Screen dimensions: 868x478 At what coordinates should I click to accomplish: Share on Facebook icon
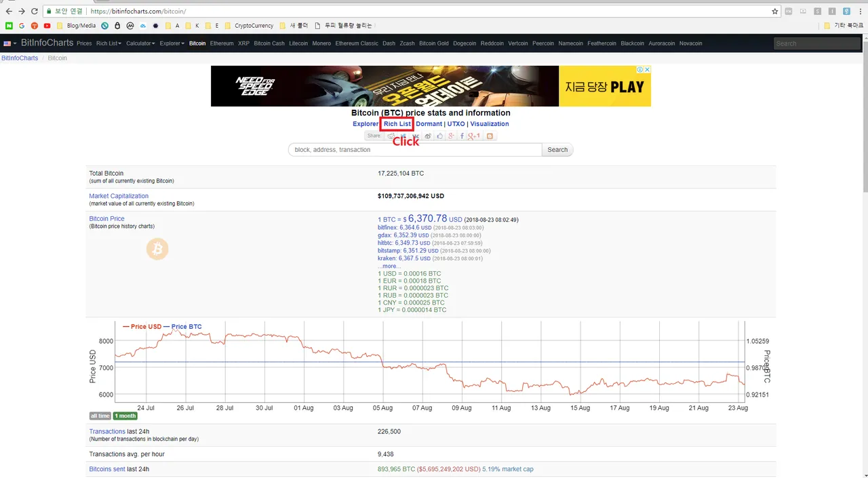(x=462, y=136)
